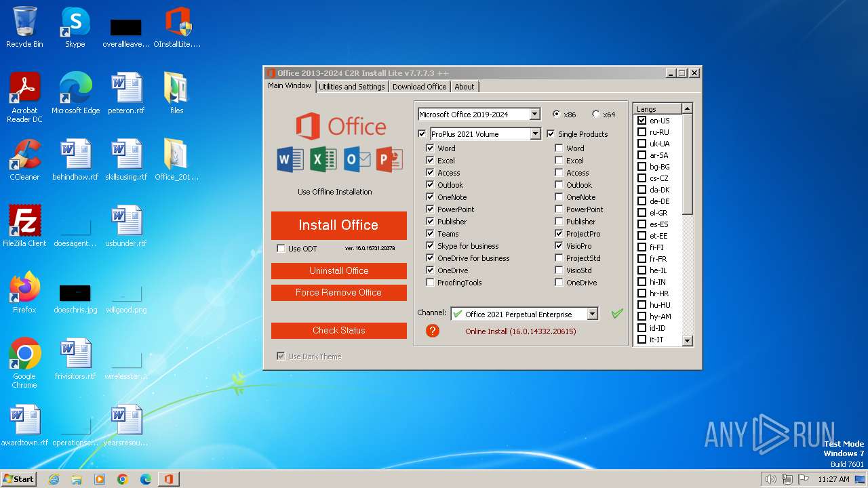
Task: Uncheck the ProPlus 2021 Volume suite checkbox
Action: coord(422,134)
